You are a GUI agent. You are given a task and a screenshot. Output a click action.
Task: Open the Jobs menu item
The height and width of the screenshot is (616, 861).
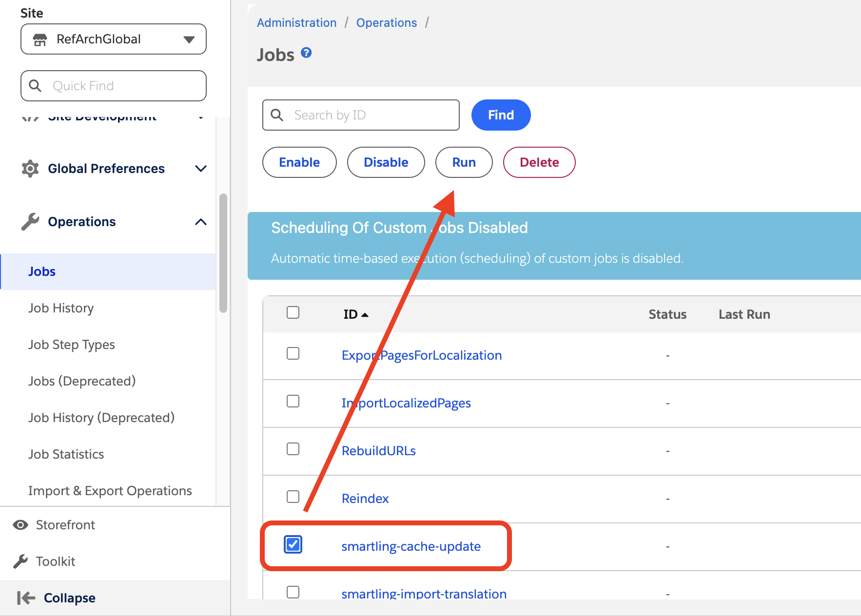pyautogui.click(x=108, y=271)
